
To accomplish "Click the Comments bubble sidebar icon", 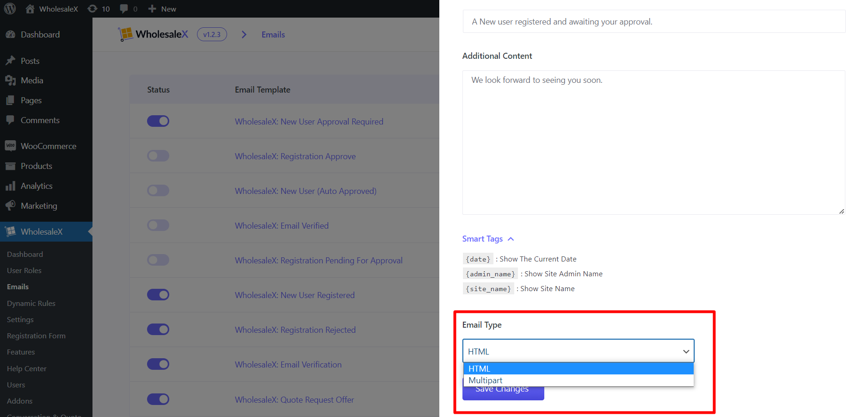I will click(10, 120).
